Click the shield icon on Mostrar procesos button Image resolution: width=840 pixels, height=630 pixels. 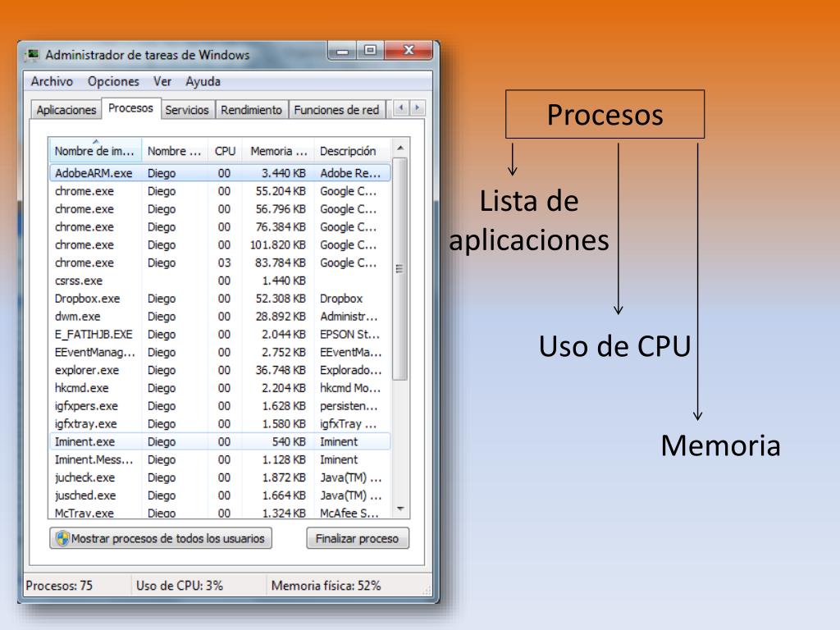click(x=62, y=538)
